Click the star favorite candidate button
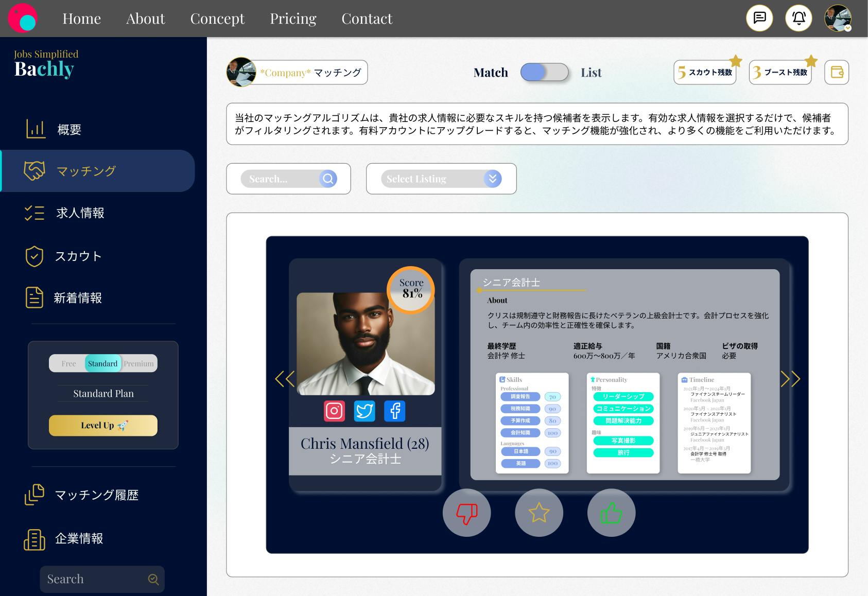Screen dimensions: 868x596 point(539,513)
